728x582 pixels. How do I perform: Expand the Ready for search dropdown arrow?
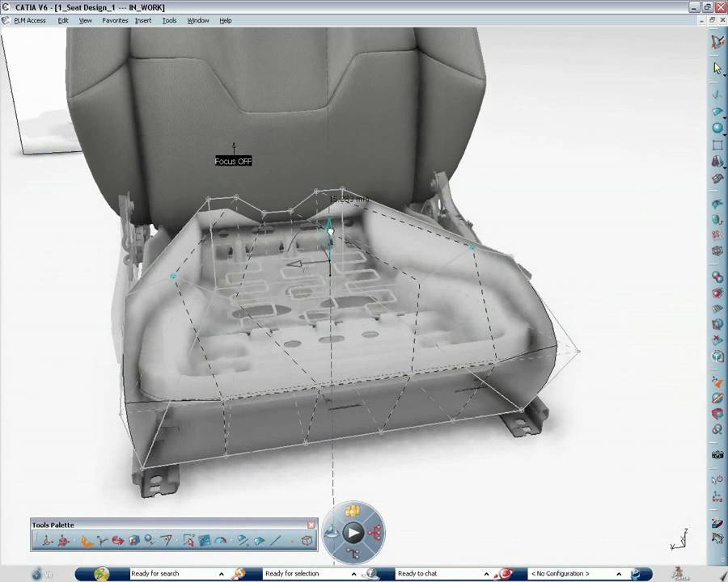pyautogui.click(x=221, y=574)
